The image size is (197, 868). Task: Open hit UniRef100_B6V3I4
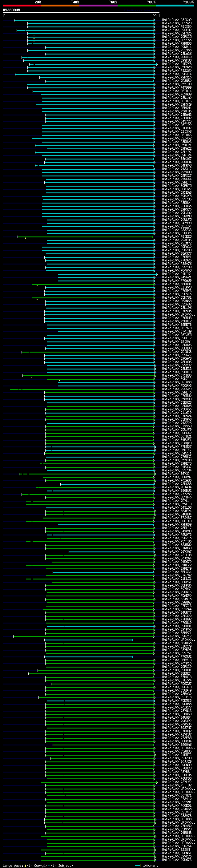[177, 474]
